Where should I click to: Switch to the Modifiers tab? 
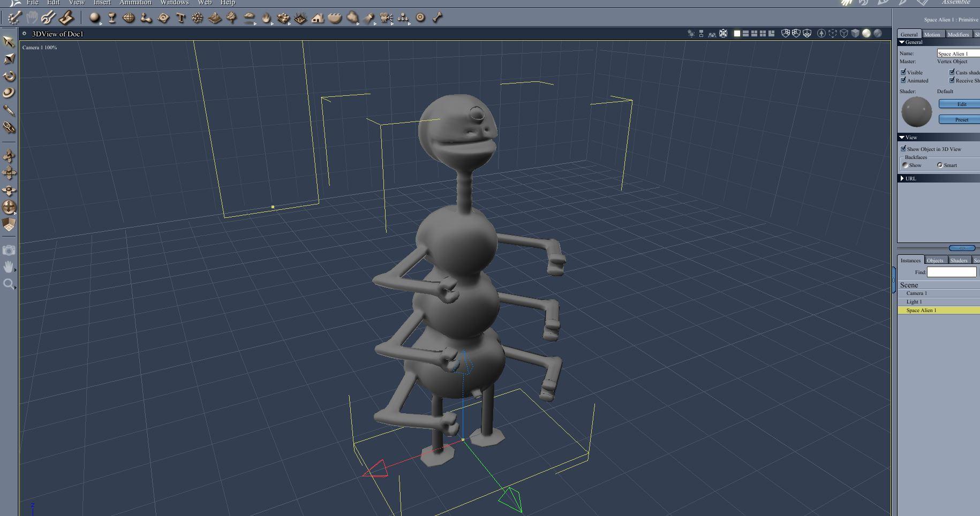click(x=958, y=34)
